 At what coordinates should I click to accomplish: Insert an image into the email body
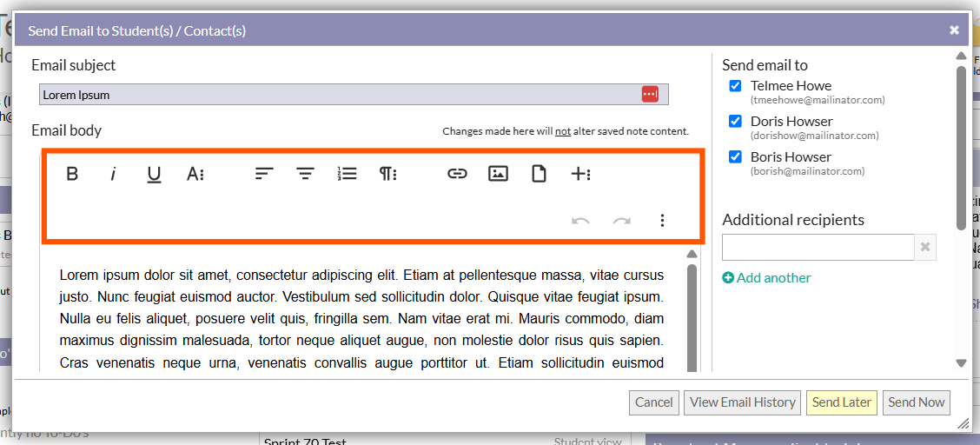click(498, 174)
